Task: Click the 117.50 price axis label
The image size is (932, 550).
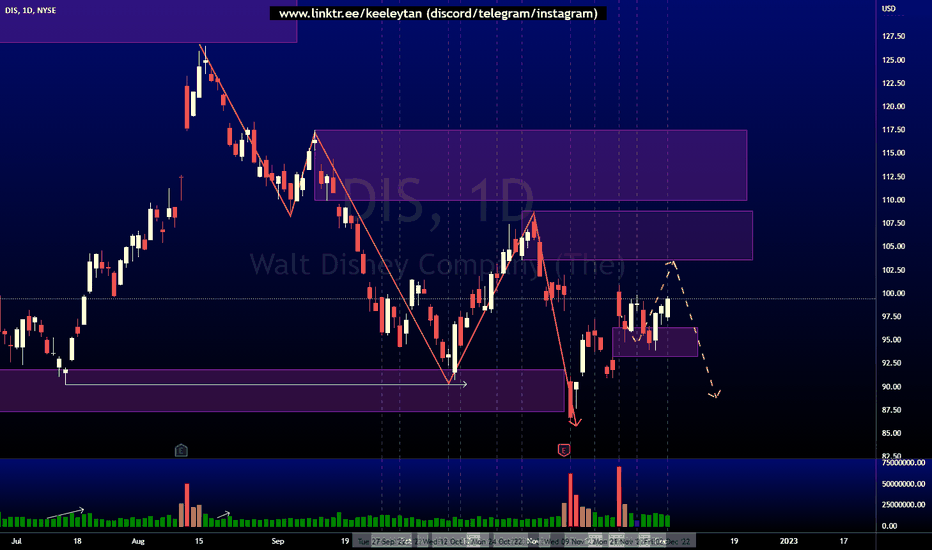Action: point(893,130)
